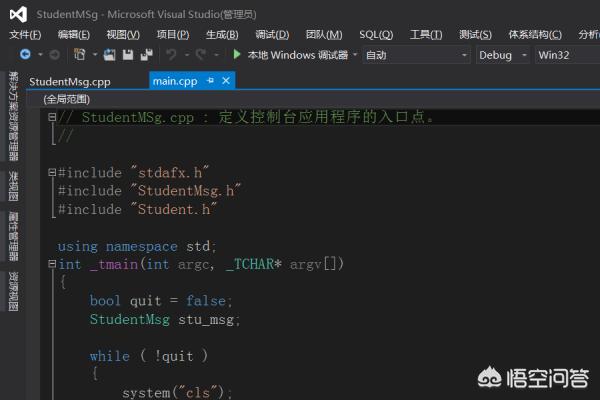Click the navigate forward arrow icon
The height and width of the screenshot is (400, 600).
point(54,55)
